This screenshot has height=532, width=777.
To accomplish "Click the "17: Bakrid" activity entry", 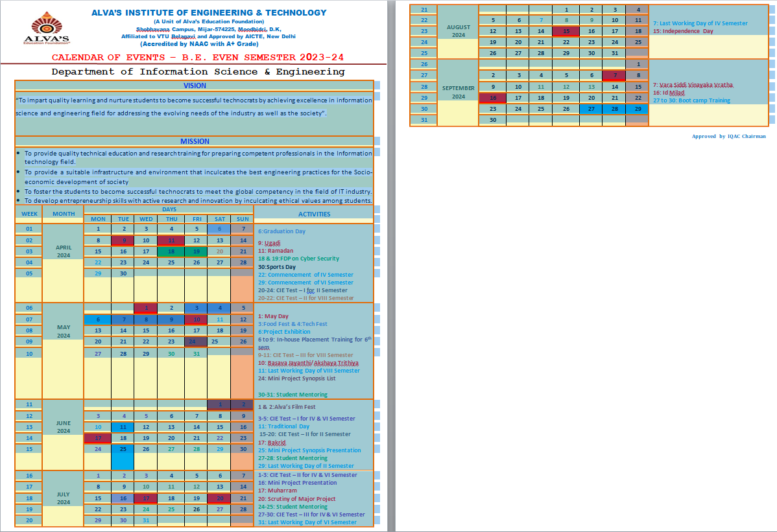I will coord(272,443).
